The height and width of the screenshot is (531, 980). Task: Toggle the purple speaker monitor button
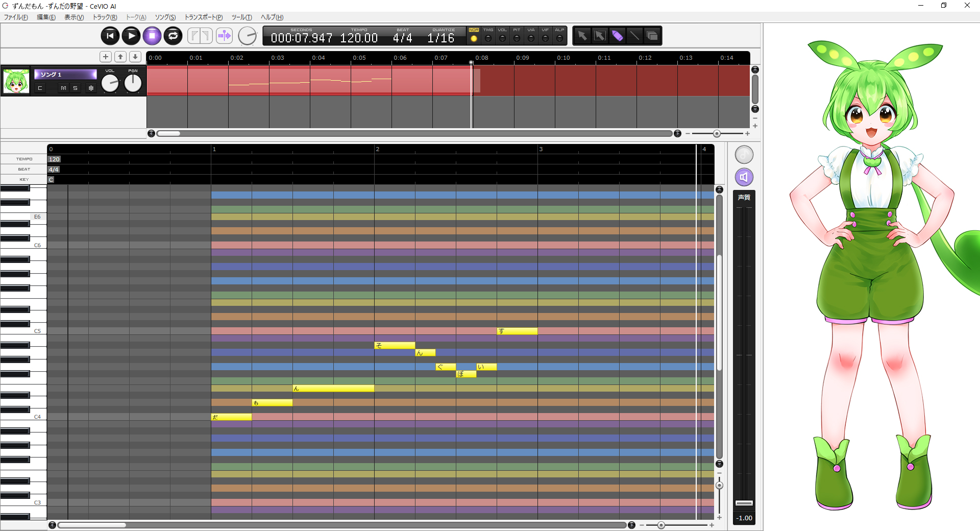pyautogui.click(x=744, y=177)
